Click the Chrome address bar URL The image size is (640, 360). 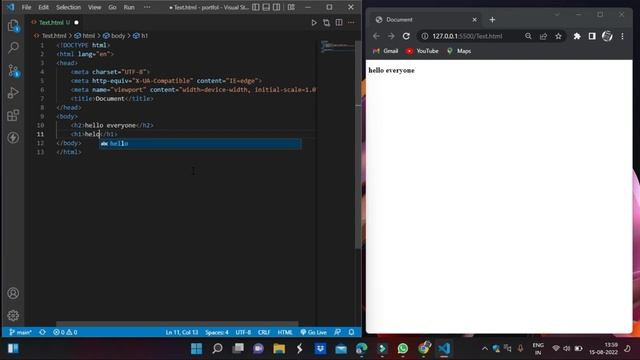click(x=467, y=36)
